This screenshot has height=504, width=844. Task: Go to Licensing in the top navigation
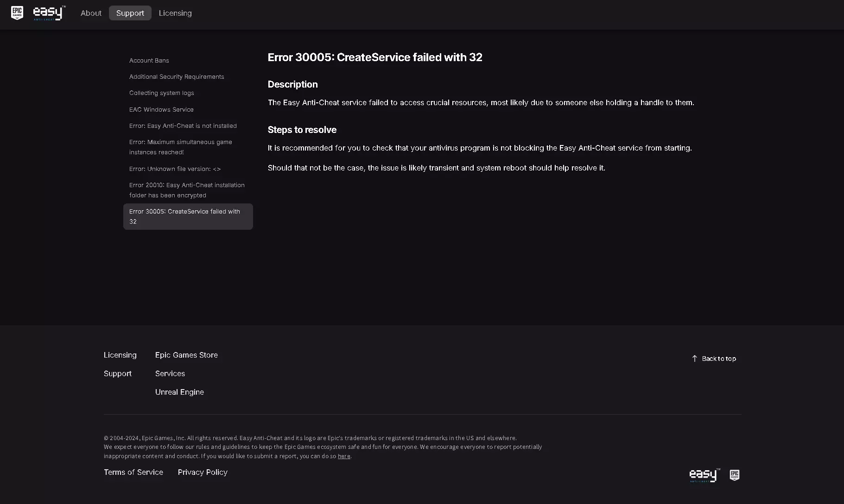(x=175, y=13)
